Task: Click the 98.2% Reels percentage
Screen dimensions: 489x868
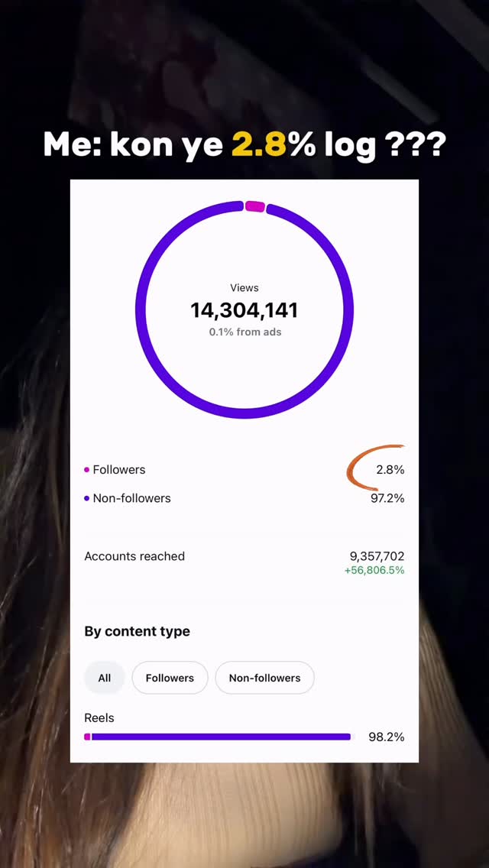Action: [387, 737]
